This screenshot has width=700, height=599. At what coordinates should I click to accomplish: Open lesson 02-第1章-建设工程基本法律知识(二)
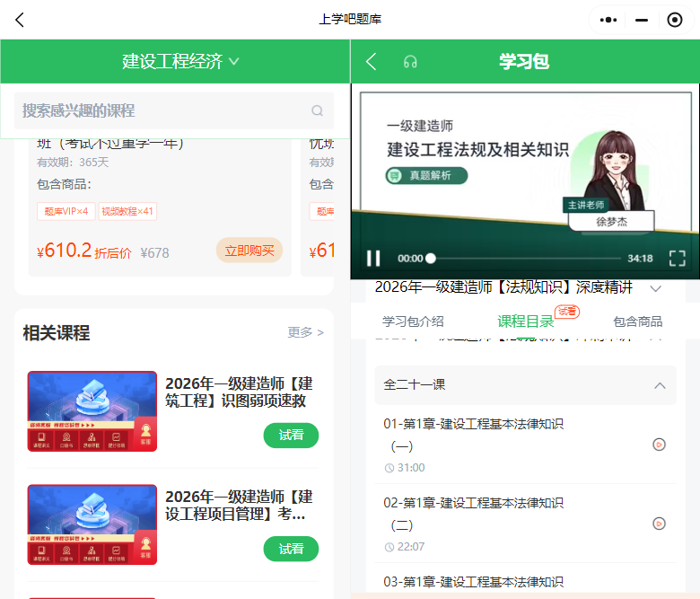click(x=473, y=514)
